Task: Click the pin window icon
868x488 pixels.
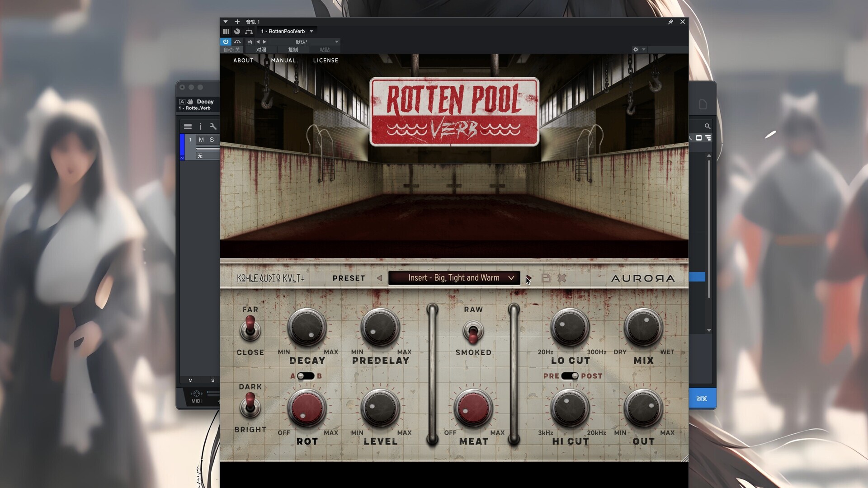Action: (x=670, y=22)
